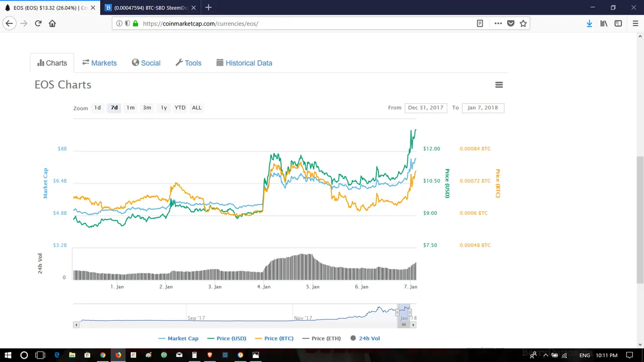Click navigator left scroll arrow under chart

click(76, 325)
